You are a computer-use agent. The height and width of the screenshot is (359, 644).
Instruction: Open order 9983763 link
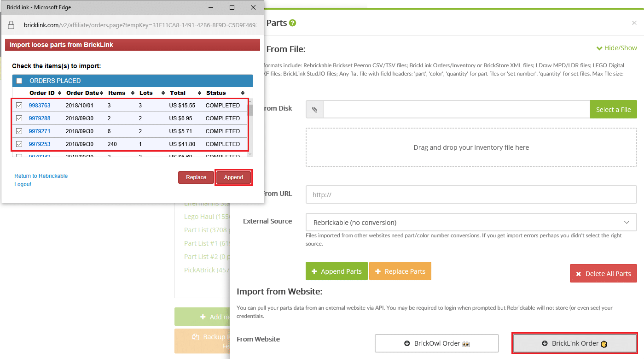pyautogui.click(x=40, y=106)
